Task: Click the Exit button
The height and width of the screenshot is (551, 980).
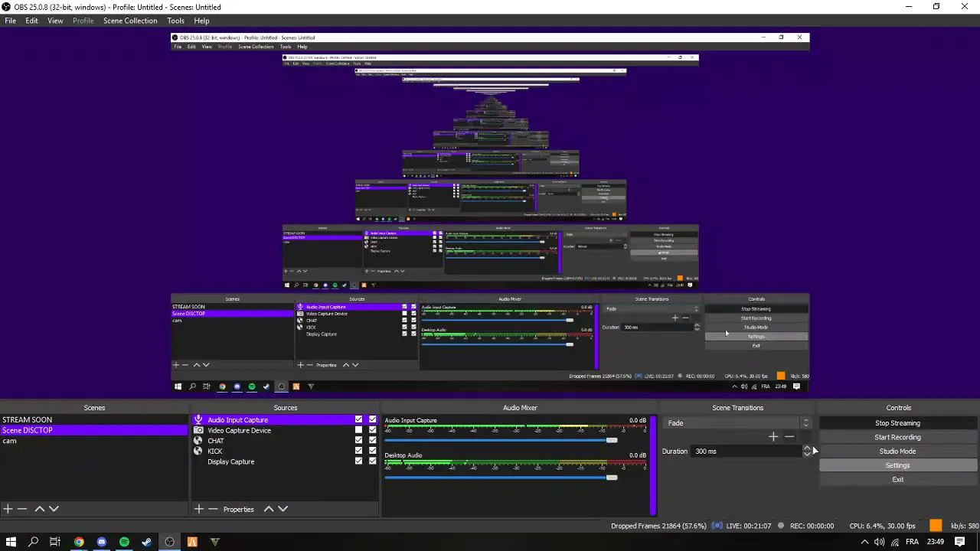Action: click(x=897, y=480)
